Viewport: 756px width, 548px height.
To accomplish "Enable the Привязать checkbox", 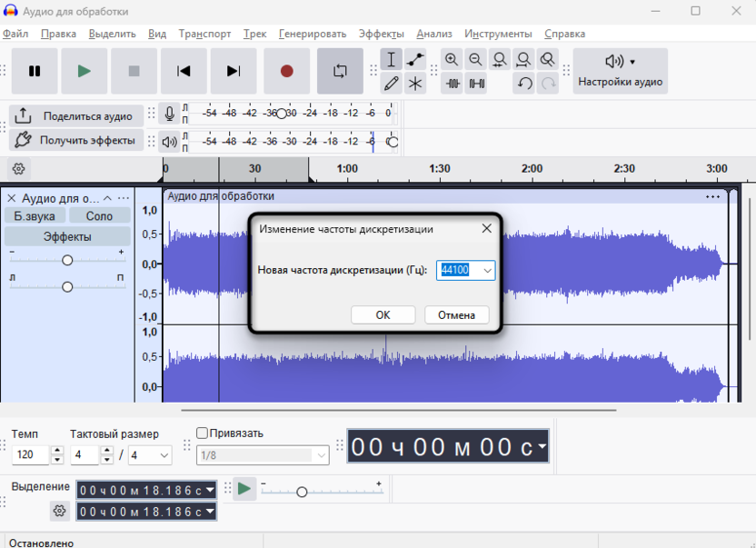I will pos(203,433).
